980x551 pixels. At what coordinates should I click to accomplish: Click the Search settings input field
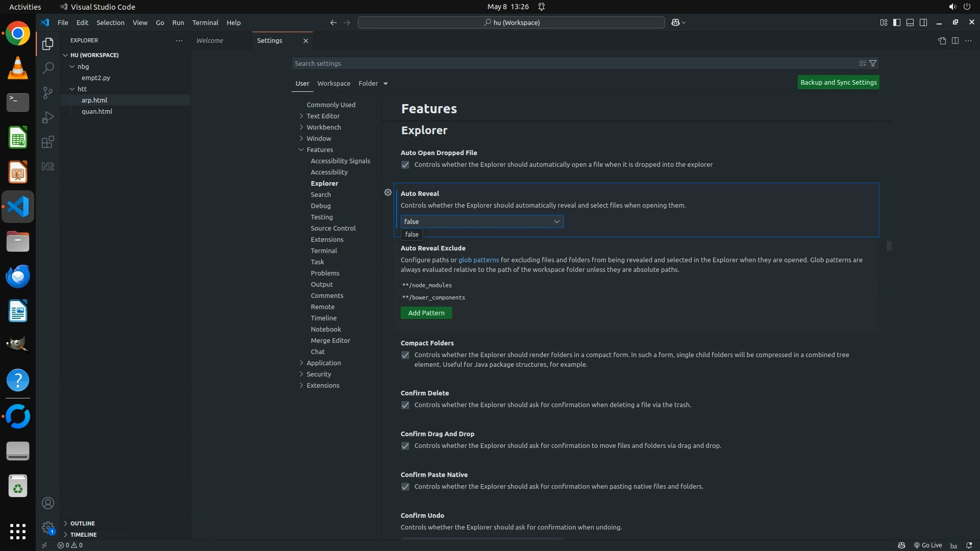click(572, 63)
